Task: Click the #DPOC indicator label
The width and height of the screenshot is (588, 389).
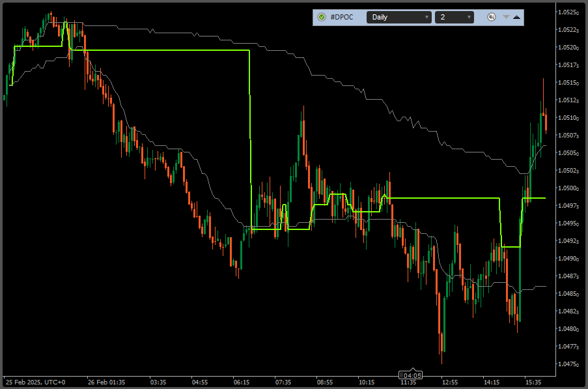Action: click(x=342, y=17)
